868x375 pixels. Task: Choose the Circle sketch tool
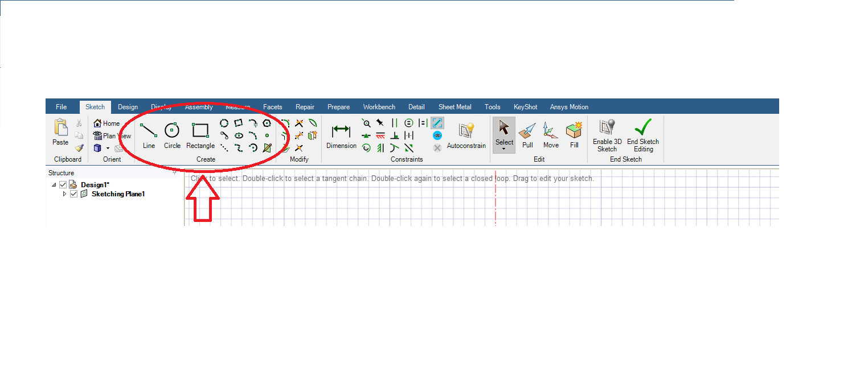[x=172, y=135]
